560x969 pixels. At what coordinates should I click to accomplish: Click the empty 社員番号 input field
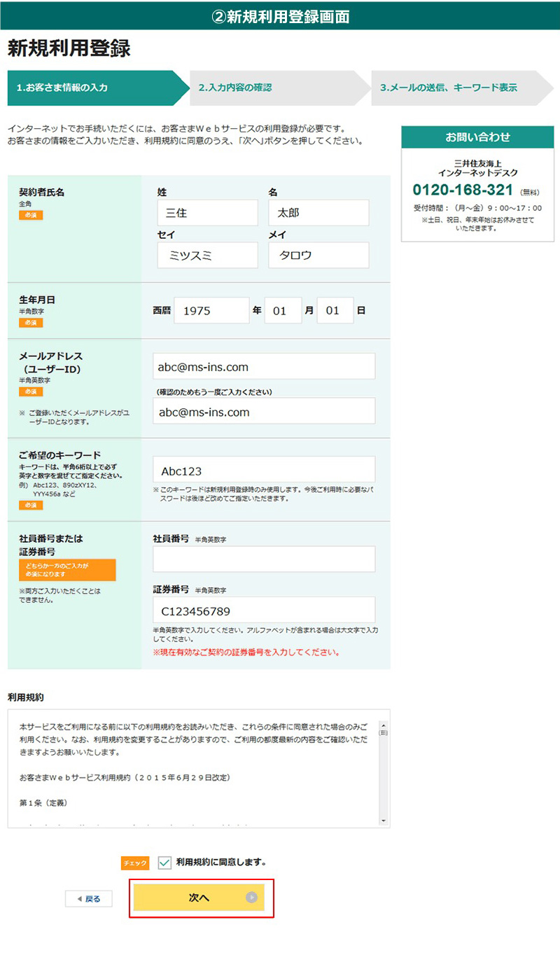coord(264,559)
